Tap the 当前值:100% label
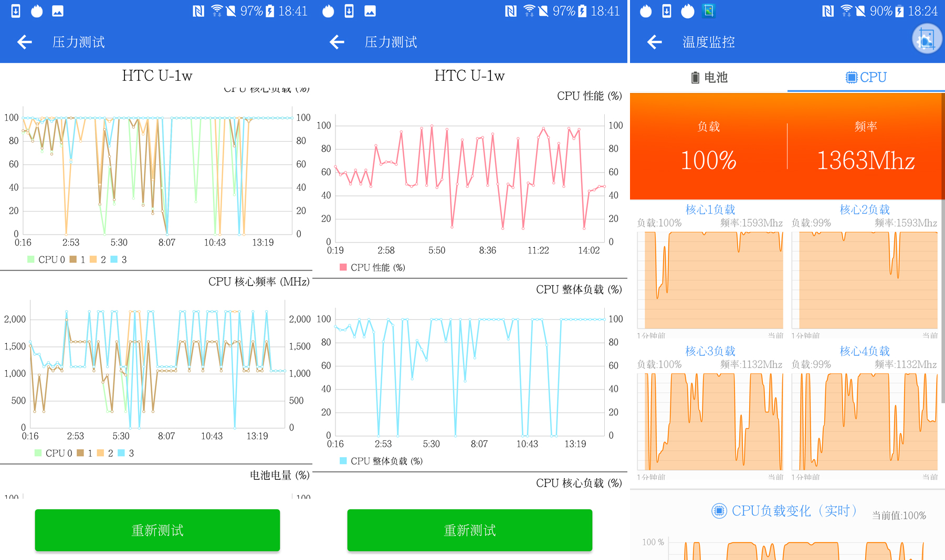Screen dimensions: 945x560 coord(899,515)
